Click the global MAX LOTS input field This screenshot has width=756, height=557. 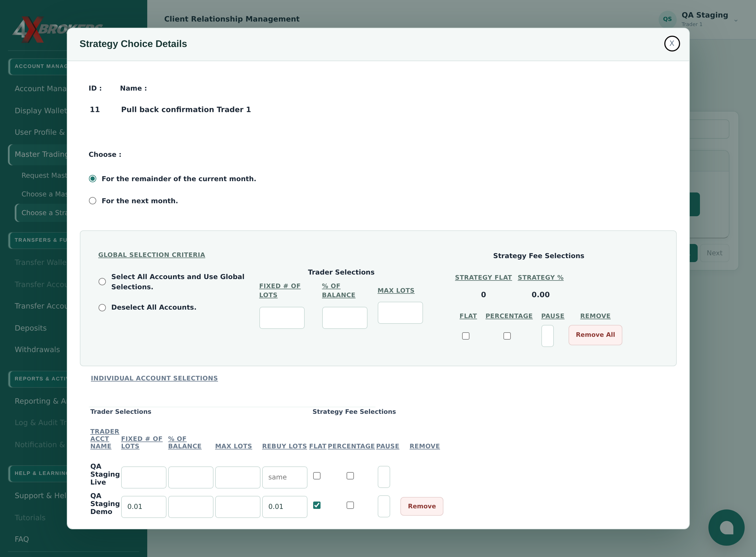click(x=400, y=312)
